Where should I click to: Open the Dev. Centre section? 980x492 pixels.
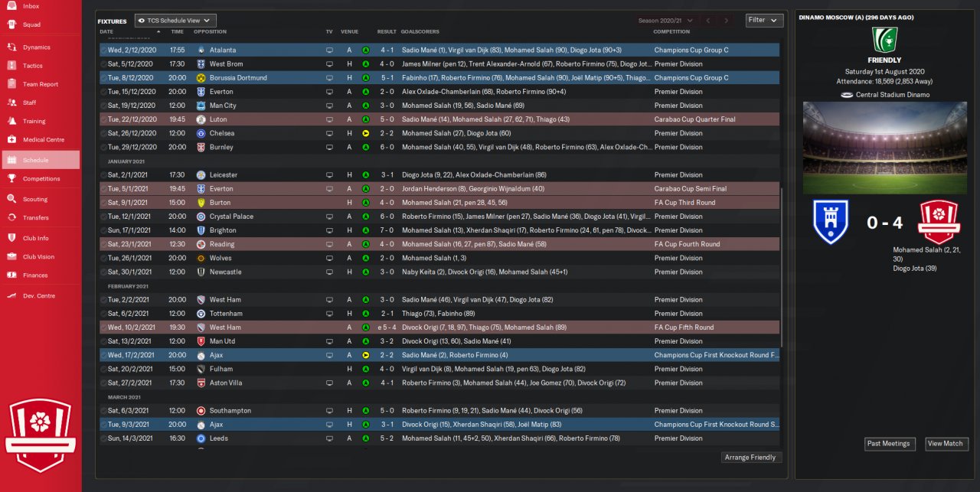(40, 295)
